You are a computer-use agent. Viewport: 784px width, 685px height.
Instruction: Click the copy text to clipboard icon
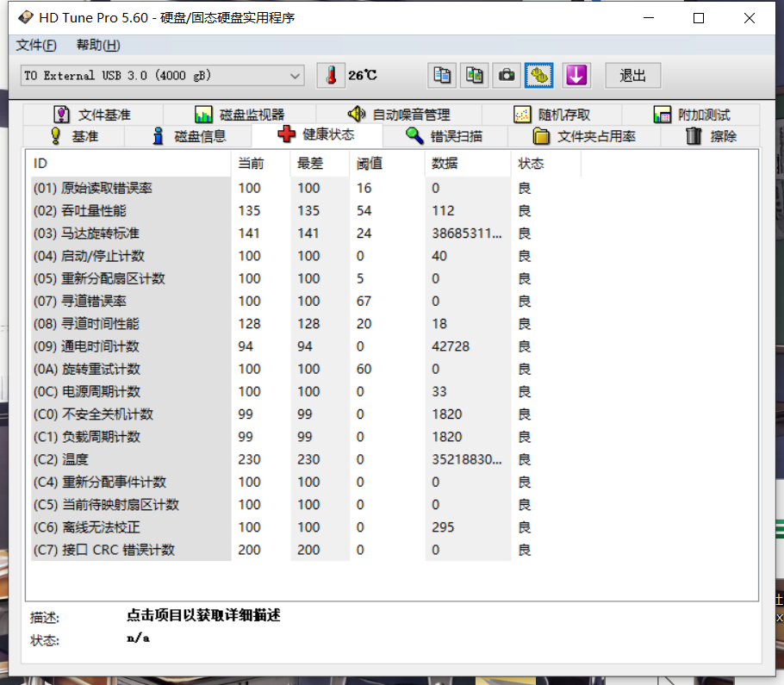[x=442, y=76]
